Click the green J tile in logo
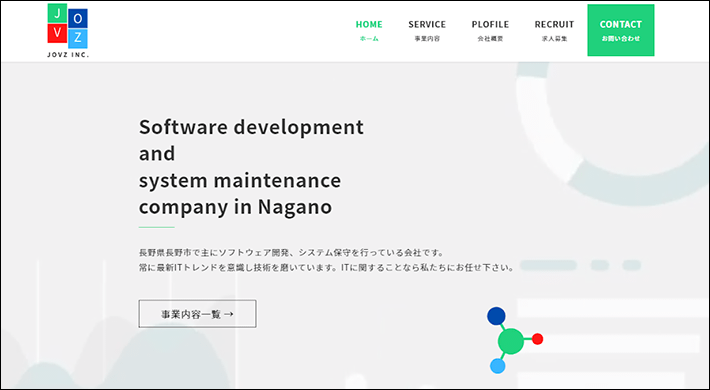Viewport: 710px width, 390px height. click(x=58, y=13)
